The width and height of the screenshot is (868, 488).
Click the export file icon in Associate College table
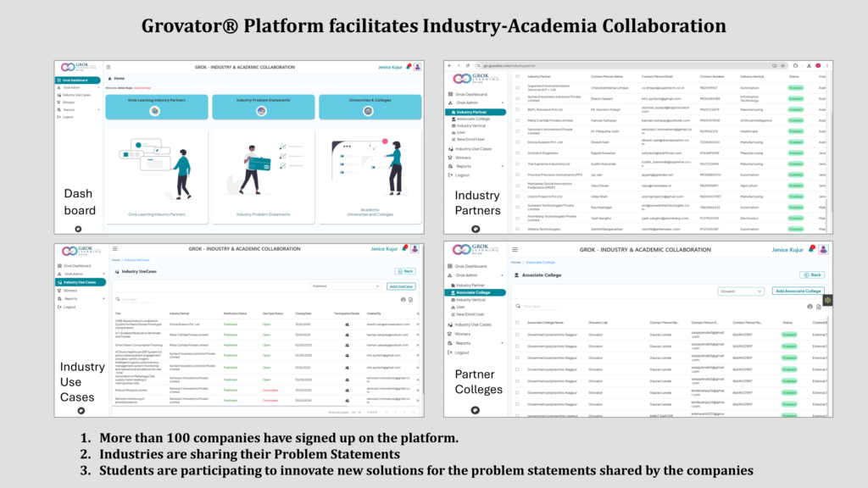tap(819, 306)
